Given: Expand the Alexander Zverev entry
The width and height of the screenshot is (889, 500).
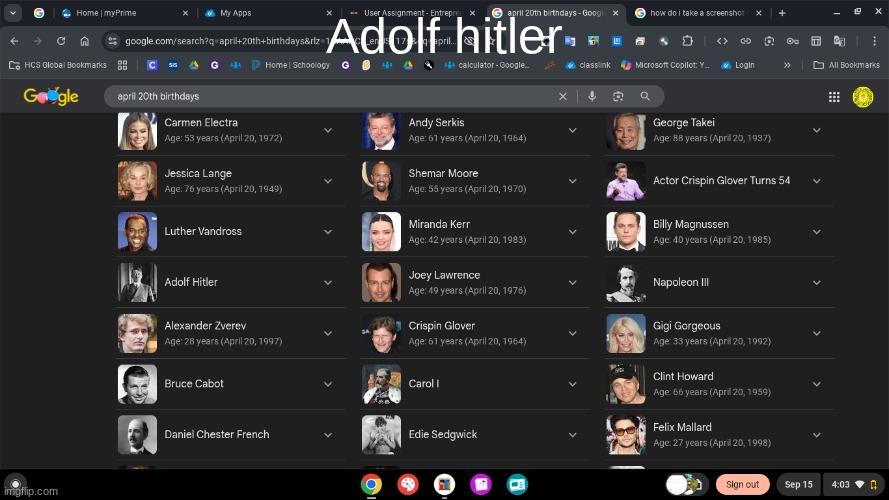Looking at the screenshot, I should coord(328,333).
